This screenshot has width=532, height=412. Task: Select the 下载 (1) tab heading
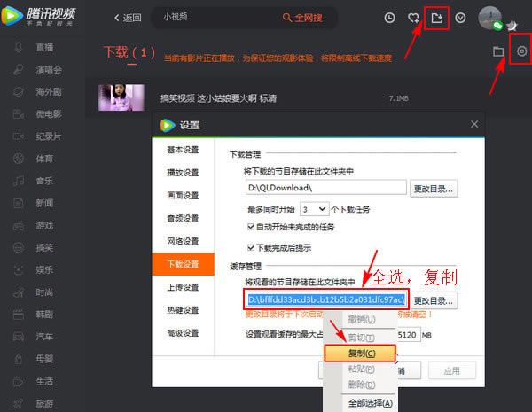tap(129, 52)
